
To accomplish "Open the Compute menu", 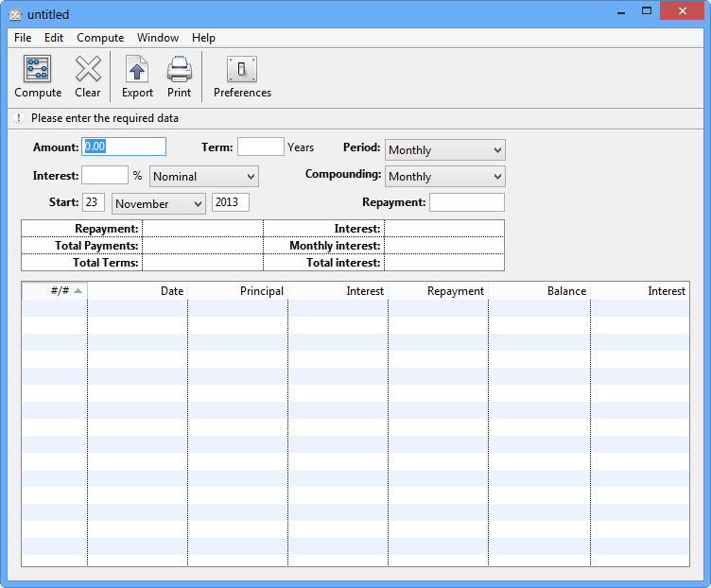I will click(x=100, y=38).
